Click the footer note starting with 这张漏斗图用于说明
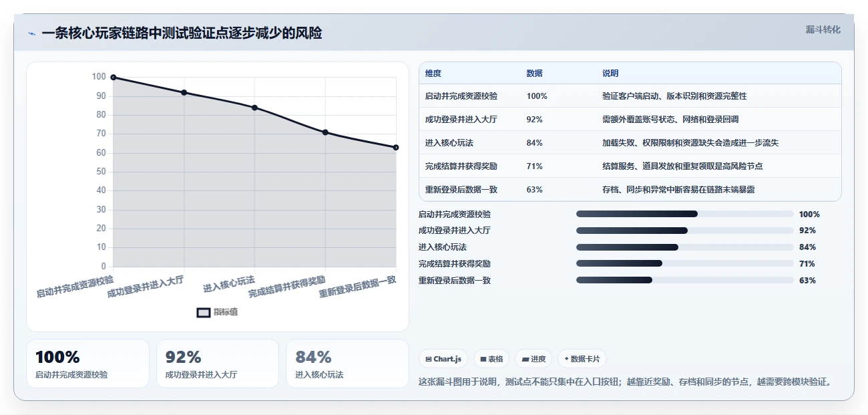Screen dimensions: 868x415 626,382
